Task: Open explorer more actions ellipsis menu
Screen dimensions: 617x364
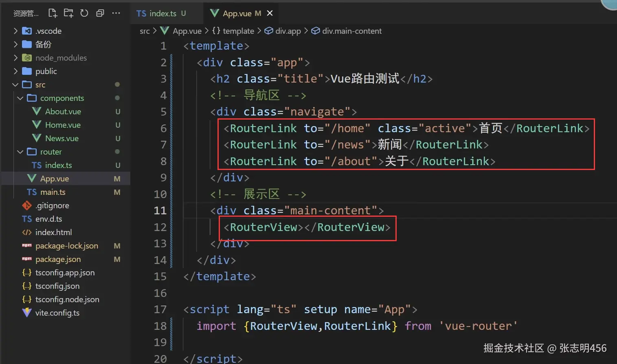Action: pos(116,13)
